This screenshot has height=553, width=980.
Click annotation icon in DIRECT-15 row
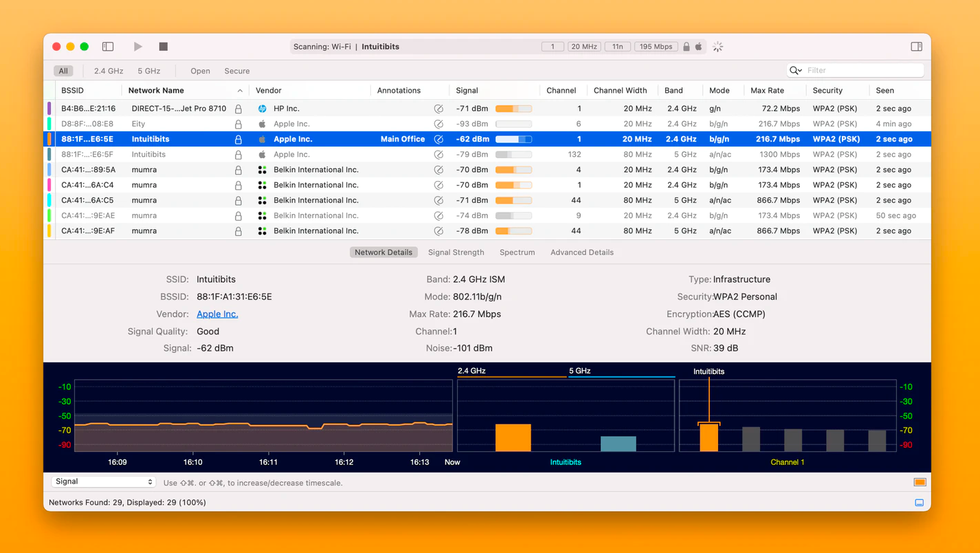point(438,109)
